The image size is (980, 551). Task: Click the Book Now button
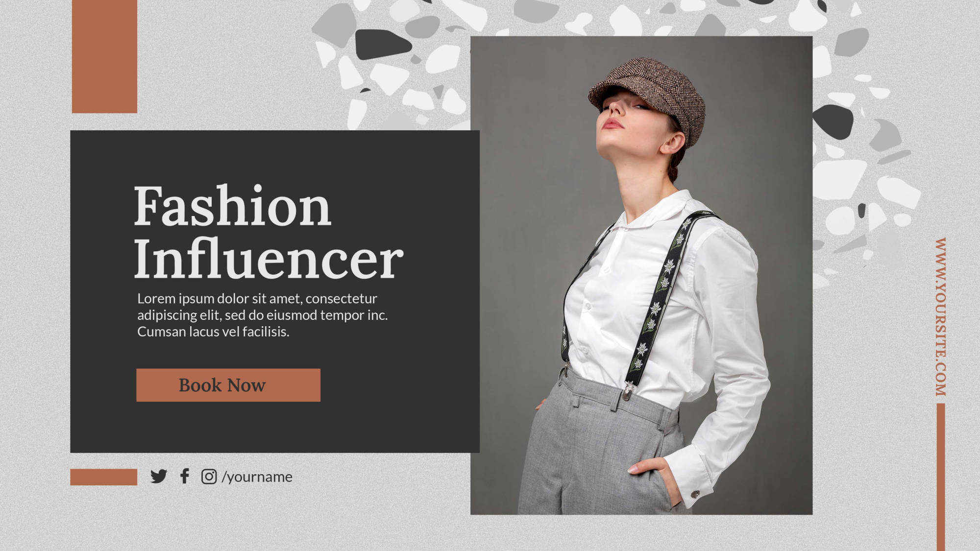click(228, 385)
